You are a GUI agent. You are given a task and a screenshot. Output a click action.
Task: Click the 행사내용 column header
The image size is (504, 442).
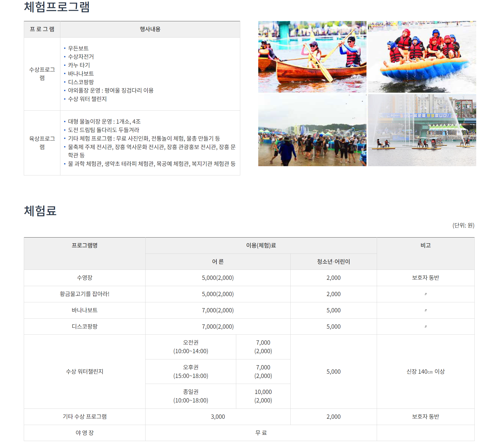tap(150, 29)
